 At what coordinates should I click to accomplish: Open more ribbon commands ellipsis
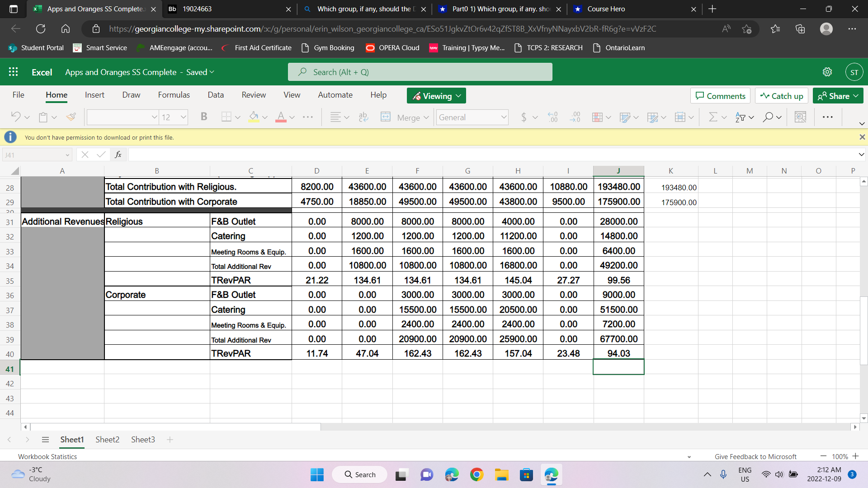coord(827,117)
